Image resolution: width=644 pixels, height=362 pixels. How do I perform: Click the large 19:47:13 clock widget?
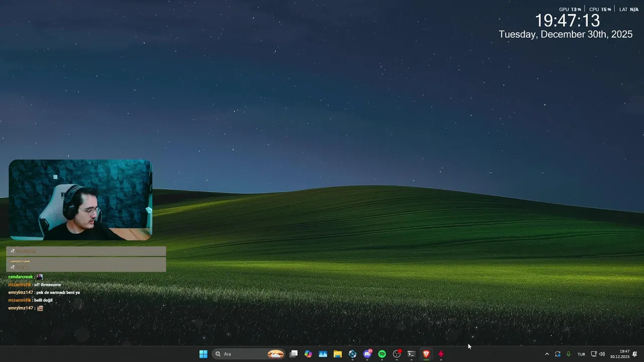click(567, 21)
